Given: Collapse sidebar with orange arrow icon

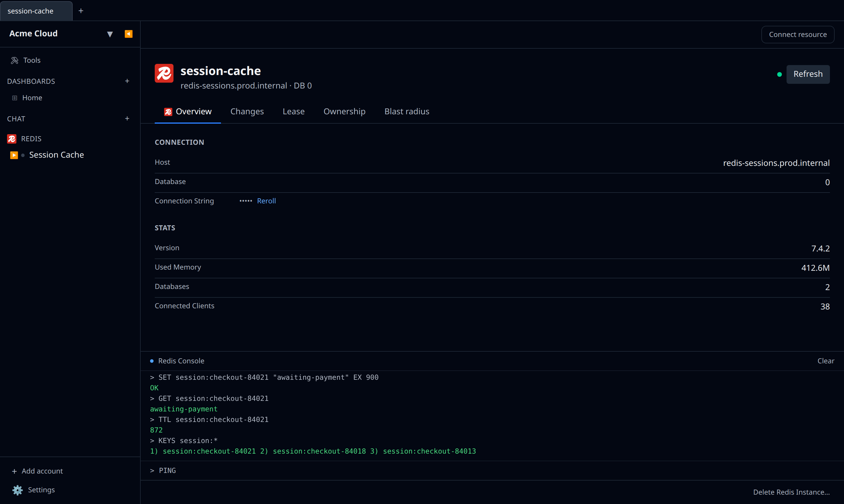Looking at the screenshot, I should pyautogui.click(x=128, y=34).
